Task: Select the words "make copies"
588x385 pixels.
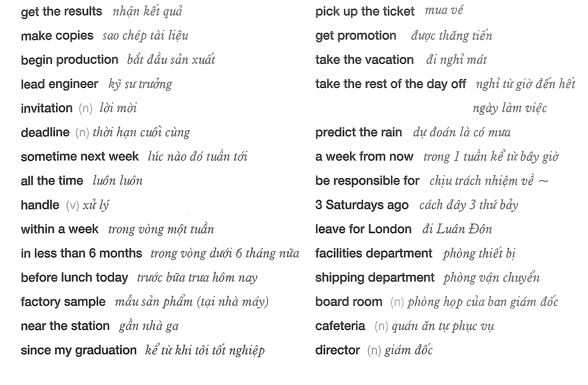Action: pyautogui.click(x=57, y=36)
